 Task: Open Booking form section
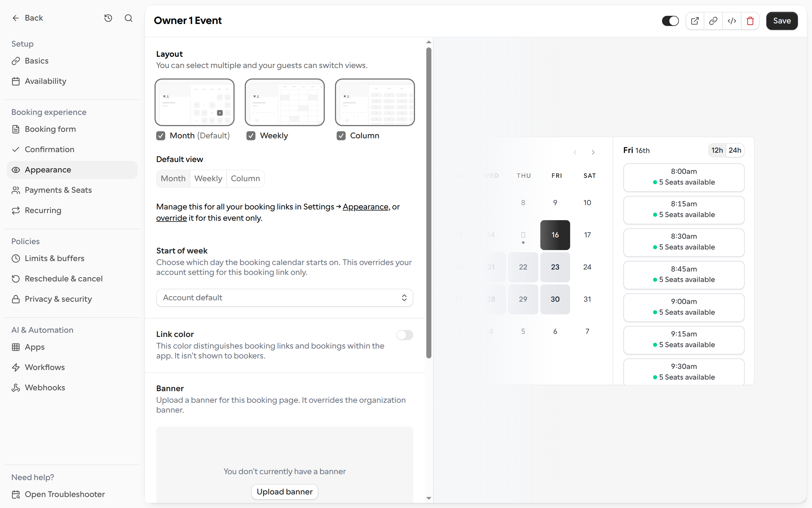coord(72,129)
